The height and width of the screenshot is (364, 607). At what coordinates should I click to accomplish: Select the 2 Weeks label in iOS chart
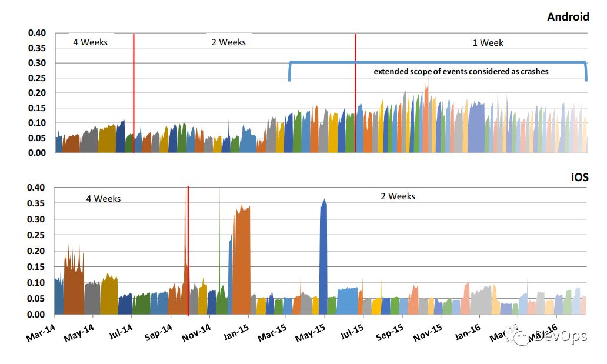coord(398,196)
